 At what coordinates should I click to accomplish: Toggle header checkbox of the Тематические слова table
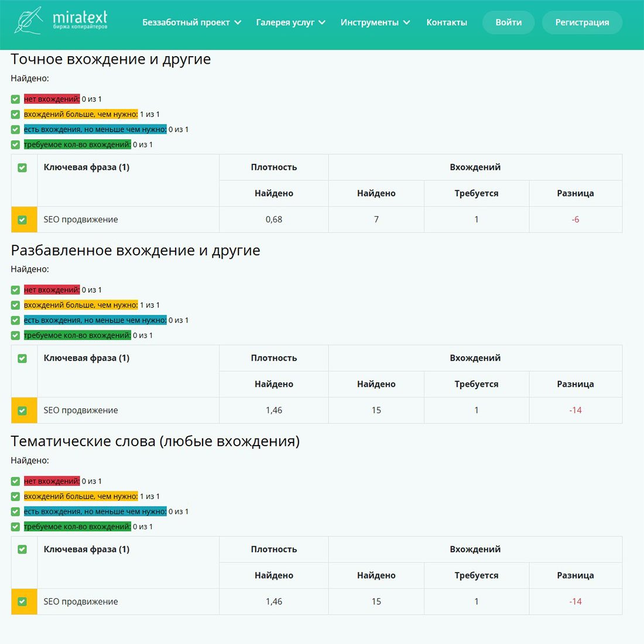pyautogui.click(x=22, y=550)
